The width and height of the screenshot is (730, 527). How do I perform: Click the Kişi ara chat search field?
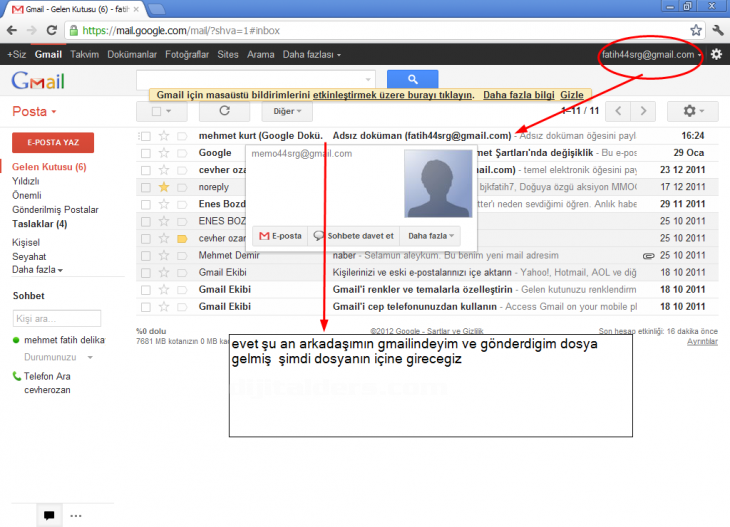57,318
